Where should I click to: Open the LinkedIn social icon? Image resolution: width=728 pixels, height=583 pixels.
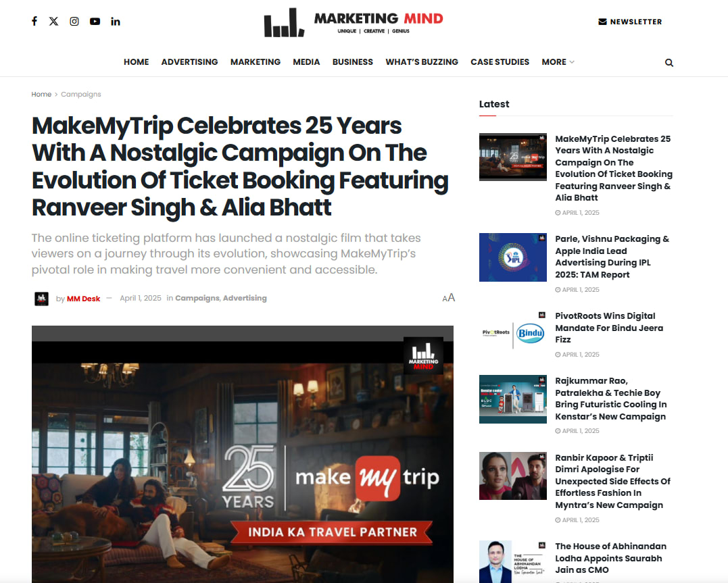(x=116, y=22)
